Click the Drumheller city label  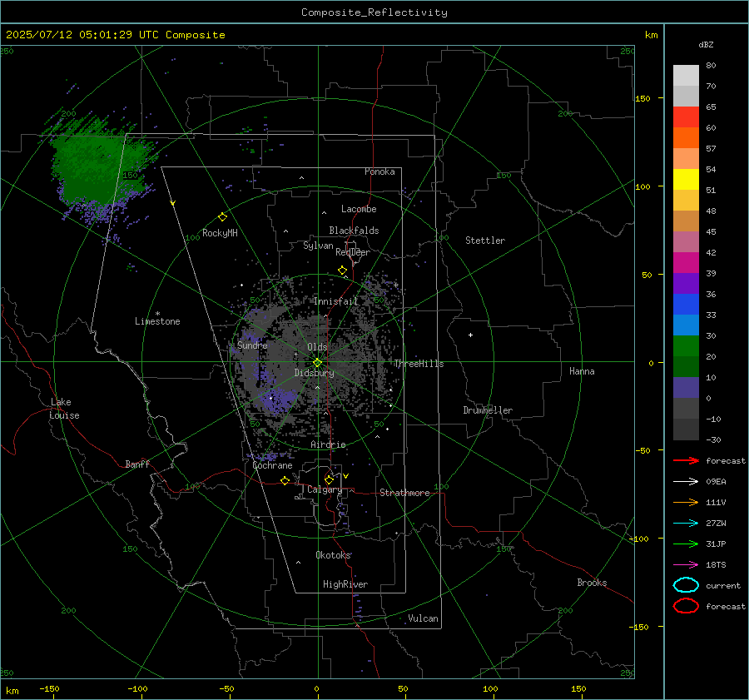point(488,410)
